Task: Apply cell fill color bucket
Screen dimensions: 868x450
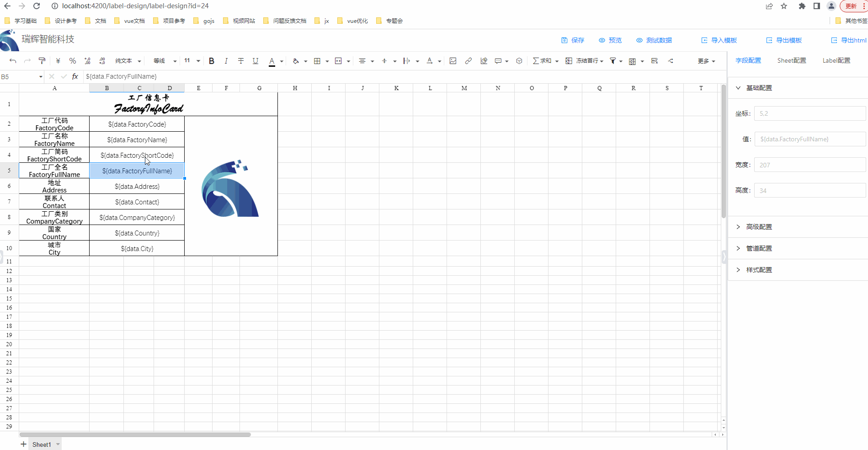Action: (296, 61)
